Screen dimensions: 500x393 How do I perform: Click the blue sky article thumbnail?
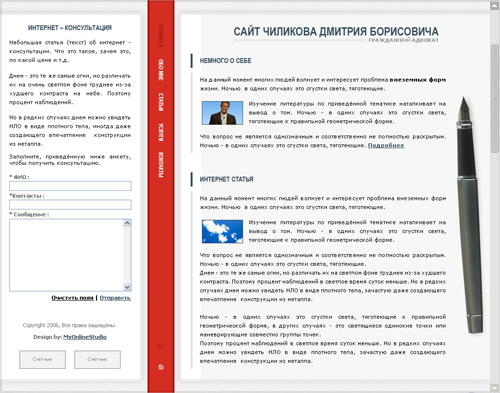[x=222, y=231]
